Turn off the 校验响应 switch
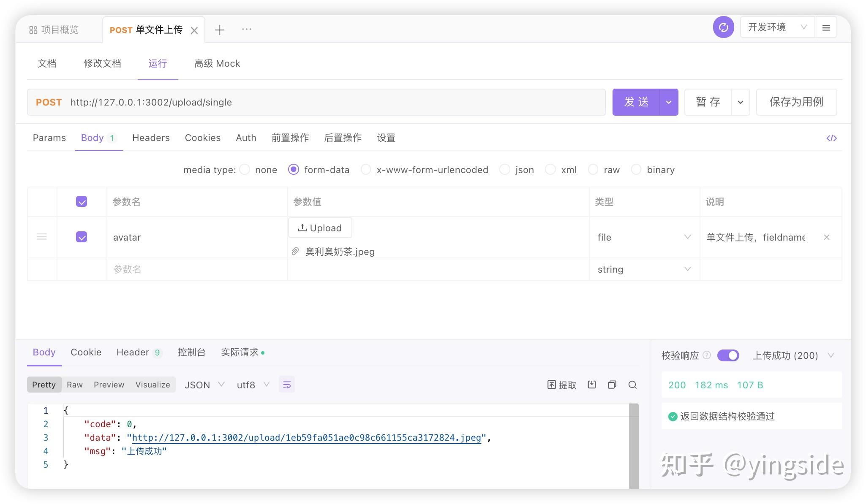Screen dimensions: 866x504 (x=728, y=355)
